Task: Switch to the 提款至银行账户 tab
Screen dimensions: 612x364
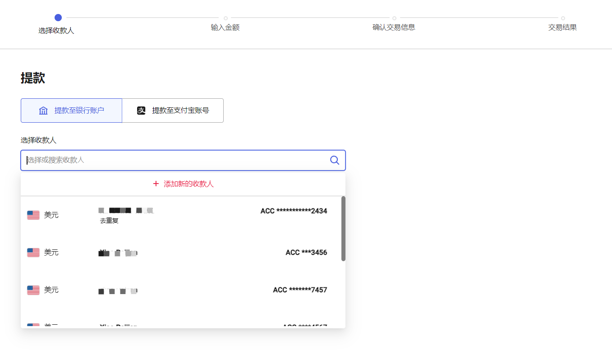Action: pos(71,110)
